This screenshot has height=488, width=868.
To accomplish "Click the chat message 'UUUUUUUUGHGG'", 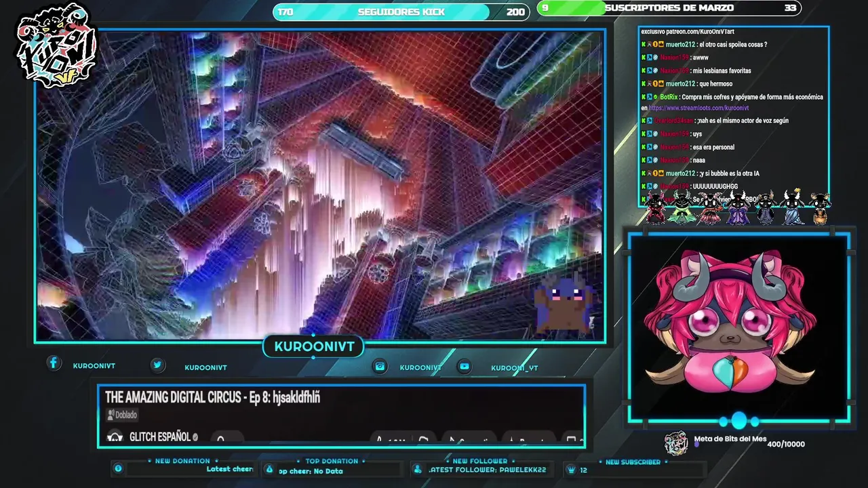I will tap(715, 186).
